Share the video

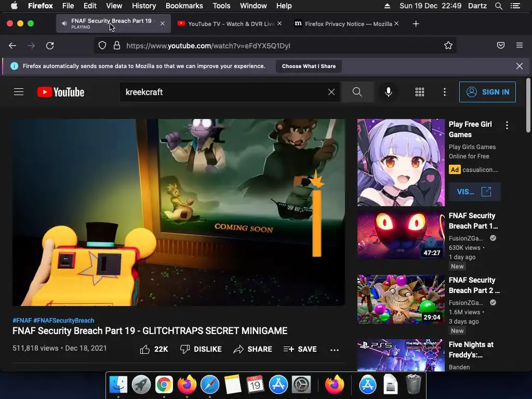coord(253,349)
